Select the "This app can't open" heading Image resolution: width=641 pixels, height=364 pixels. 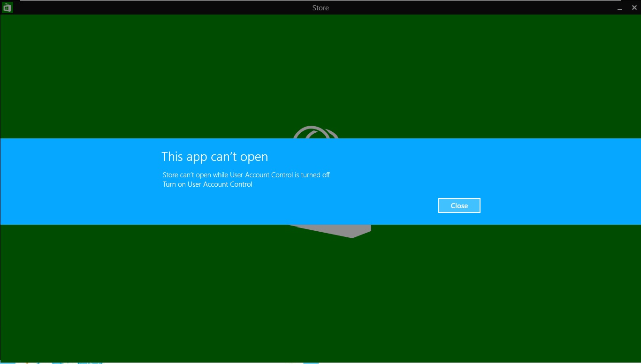click(x=215, y=156)
